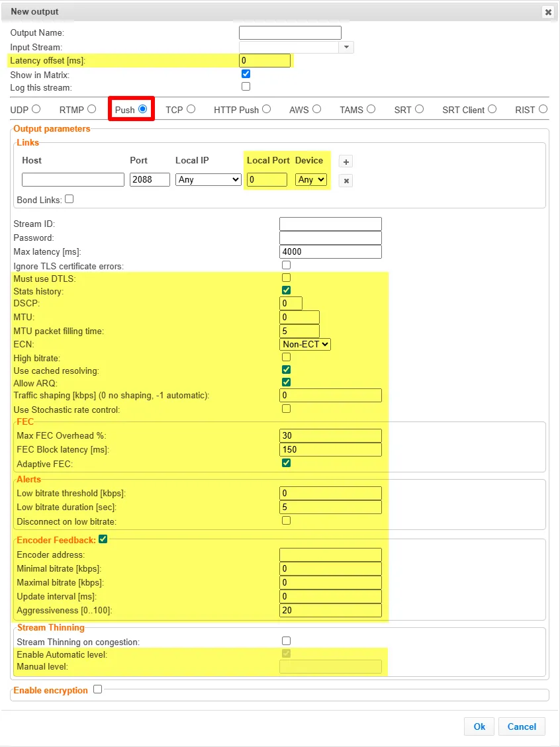Expand the ECN Non-ECT dropdown

click(x=305, y=345)
